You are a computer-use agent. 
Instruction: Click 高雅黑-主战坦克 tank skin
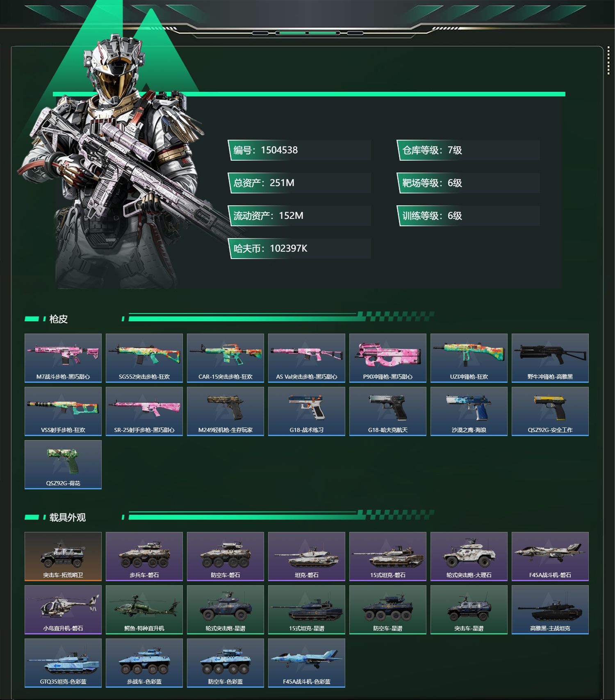pyautogui.click(x=550, y=610)
